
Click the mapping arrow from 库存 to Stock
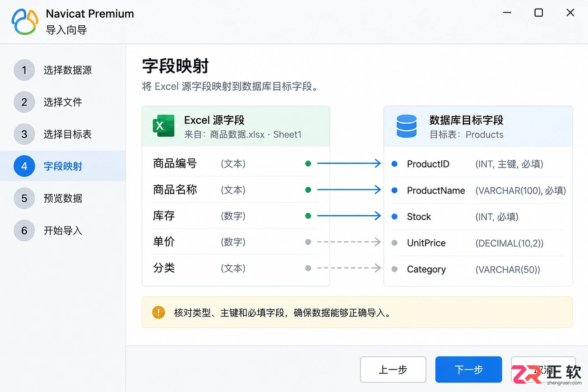[349, 216]
